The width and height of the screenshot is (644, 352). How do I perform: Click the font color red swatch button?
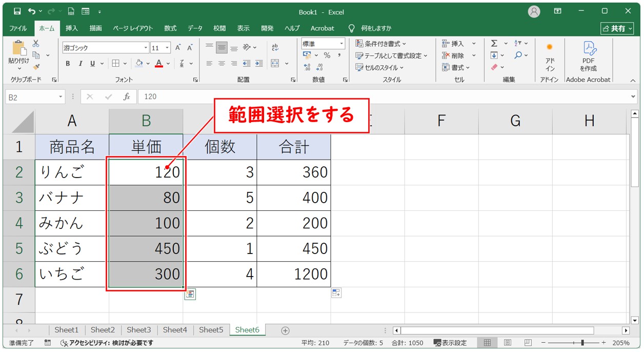159,64
